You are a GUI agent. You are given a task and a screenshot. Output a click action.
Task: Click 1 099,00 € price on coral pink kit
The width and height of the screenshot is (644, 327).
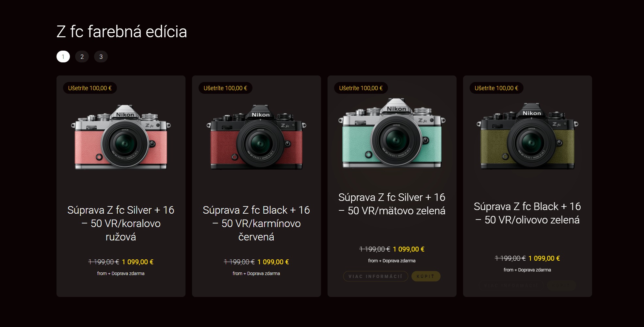pyautogui.click(x=137, y=262)
